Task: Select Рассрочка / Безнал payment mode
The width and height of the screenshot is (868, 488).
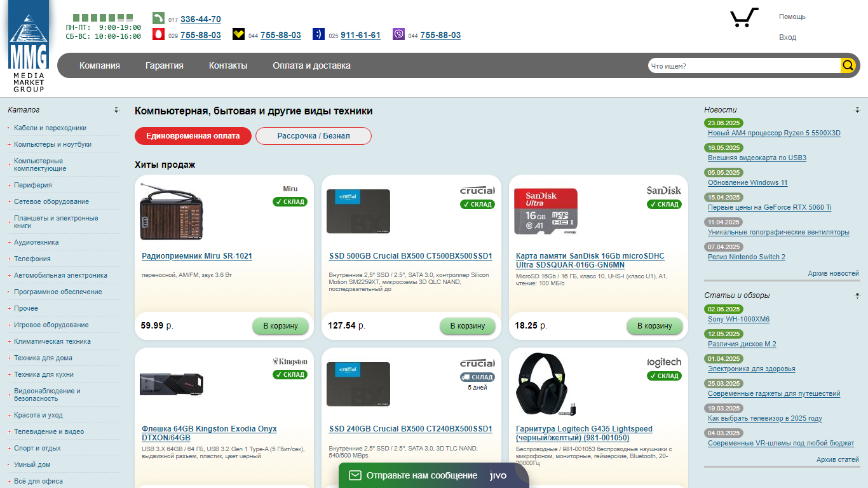Action: click(x=313, y=136)
